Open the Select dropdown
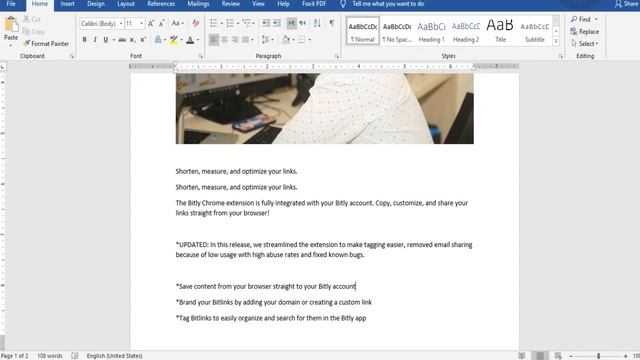Viewport: 640px width, 360px height. [584, 43]
